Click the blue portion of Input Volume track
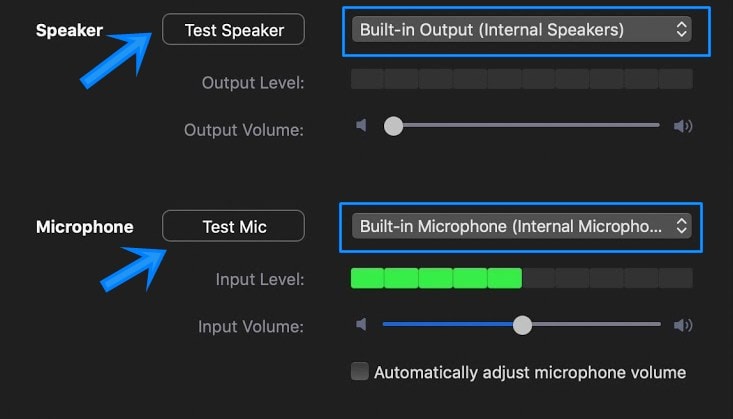733x419 pixels. tap(447, 324)
